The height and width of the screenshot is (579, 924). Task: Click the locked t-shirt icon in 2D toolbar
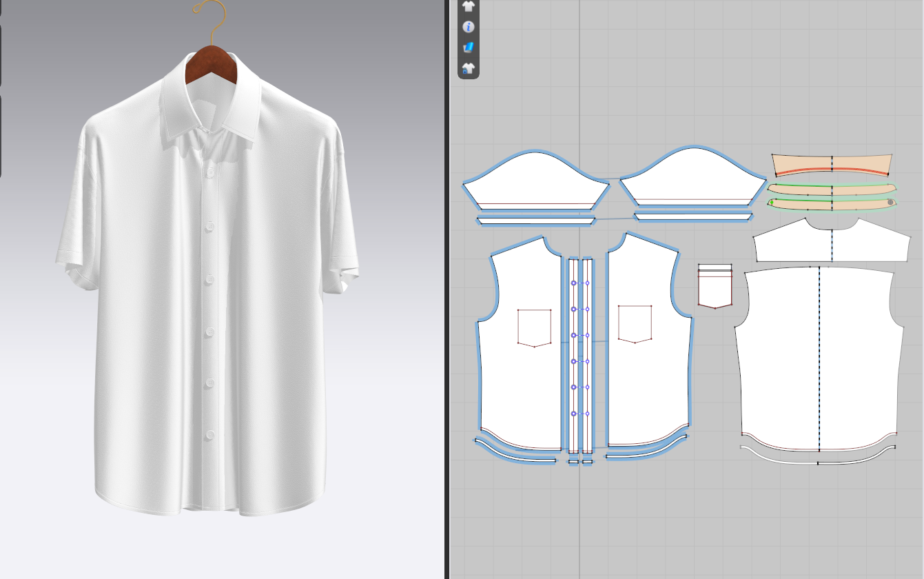(x=469, y=68)
